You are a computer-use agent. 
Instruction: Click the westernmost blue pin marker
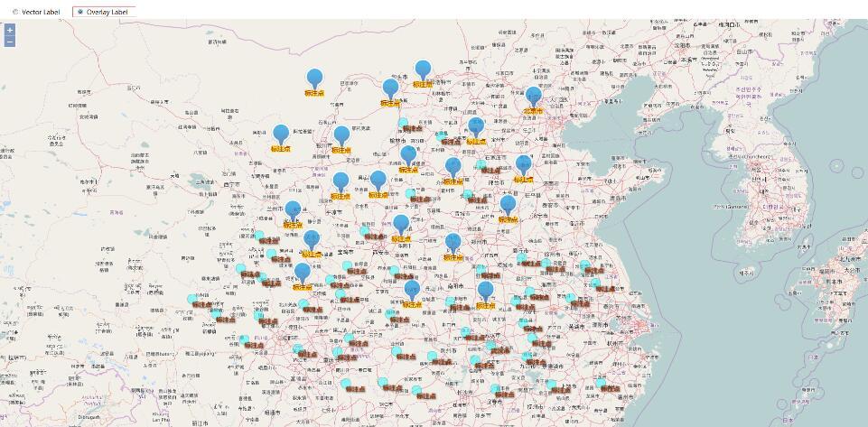coord(281,134)
